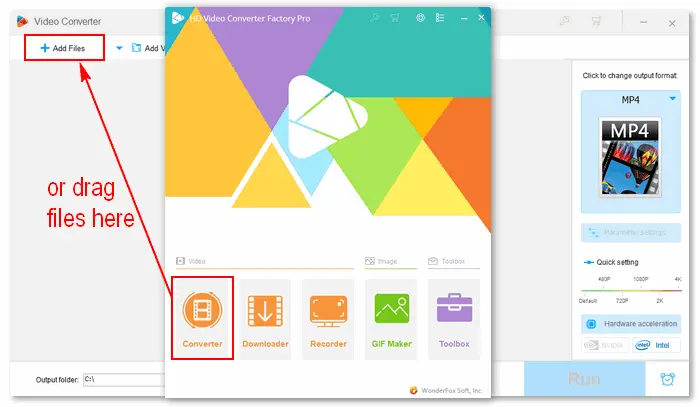
Task: Click the Run button
Action: 584,379
